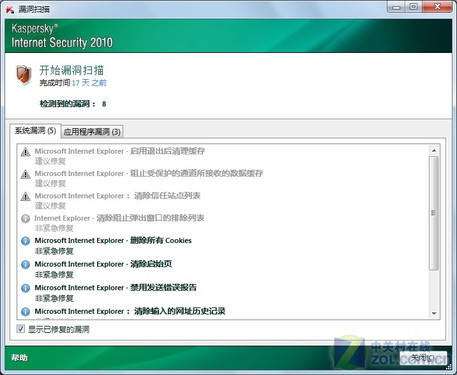
Task: Minimize the 漏洞扫描 window
Action: [396, 7]
